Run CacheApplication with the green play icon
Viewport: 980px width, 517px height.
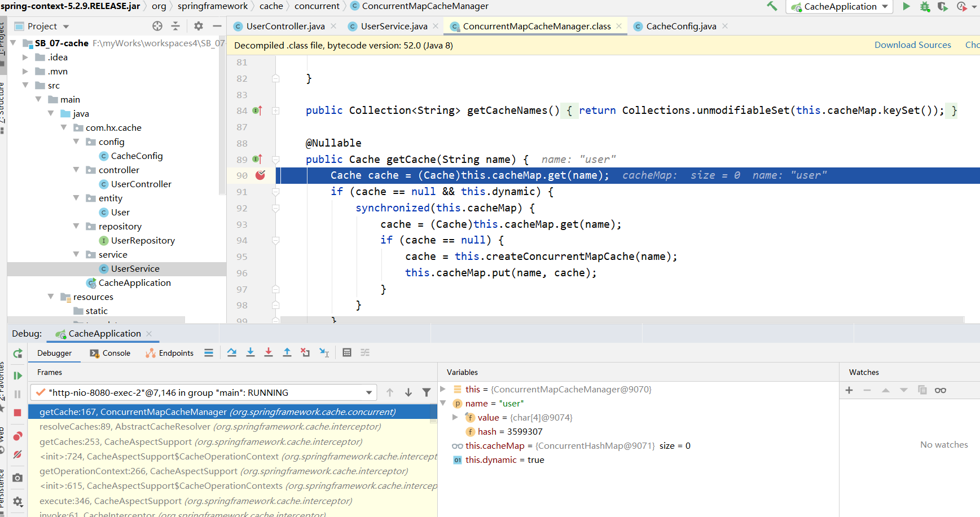click(906, 6)
